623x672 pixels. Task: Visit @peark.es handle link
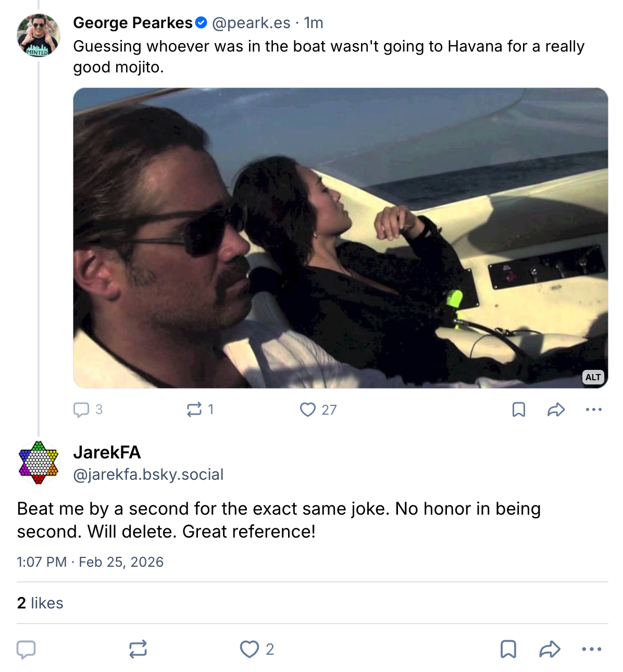(x=251, y=23)
